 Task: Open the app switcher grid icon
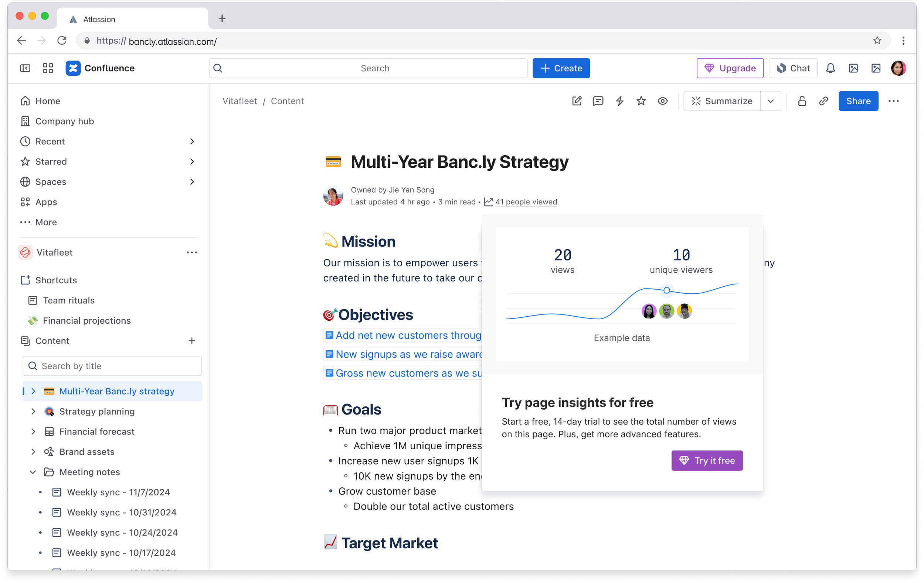48,68
